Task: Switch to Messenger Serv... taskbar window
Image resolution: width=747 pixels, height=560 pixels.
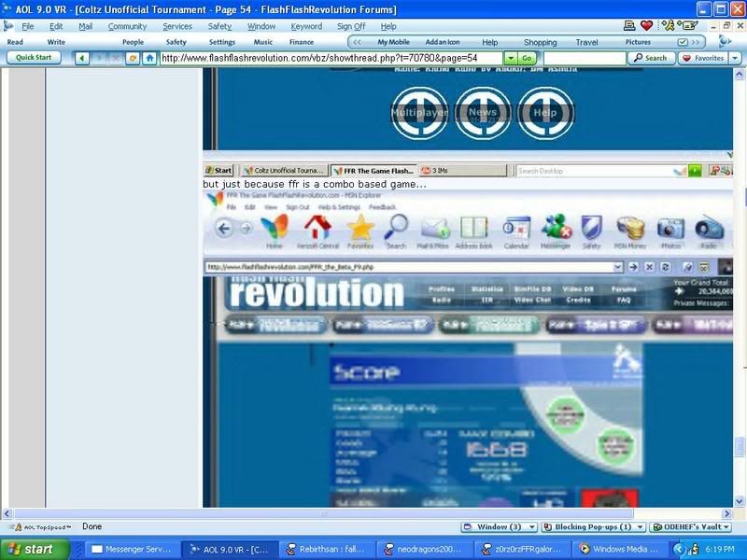Action: (x=133, y=549)
